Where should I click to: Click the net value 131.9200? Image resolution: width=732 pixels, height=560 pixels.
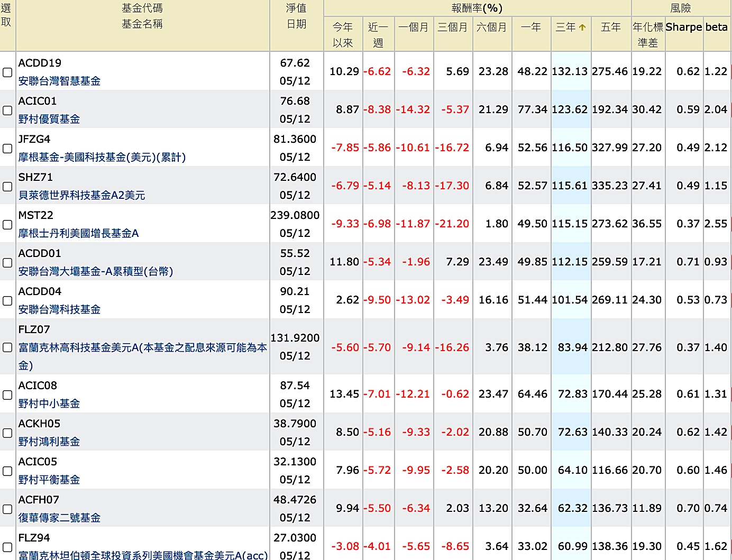click(x=295, y=338)
